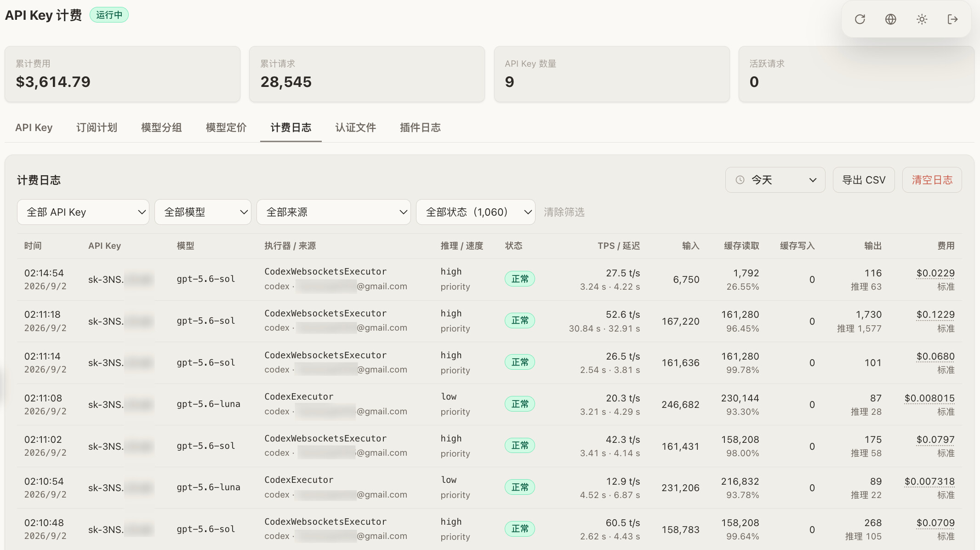Open the 全部模型 filter dropdown
Viewport: 980px width, 550px height.
203,212
